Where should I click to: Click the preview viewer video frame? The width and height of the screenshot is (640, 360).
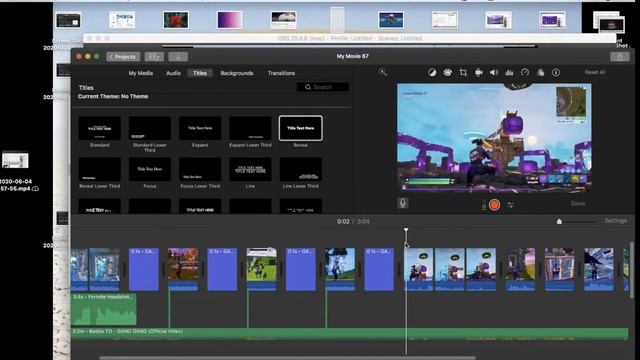pos(494,138)
